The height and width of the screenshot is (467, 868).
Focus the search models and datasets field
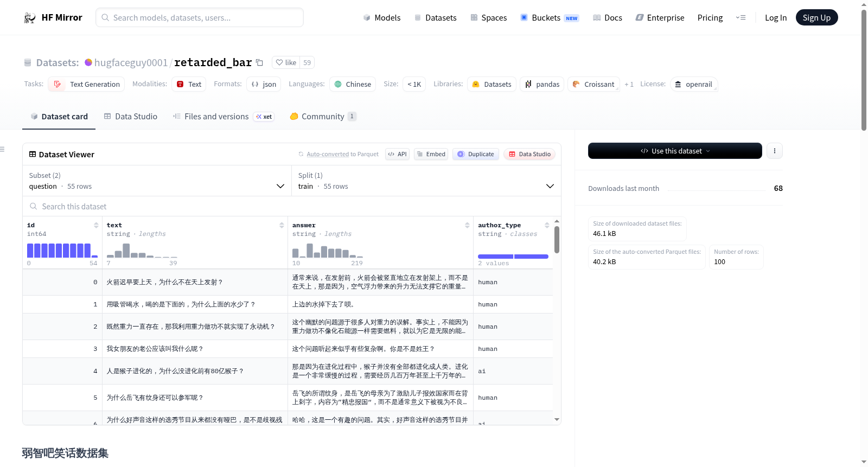click(x=200, y=17)
